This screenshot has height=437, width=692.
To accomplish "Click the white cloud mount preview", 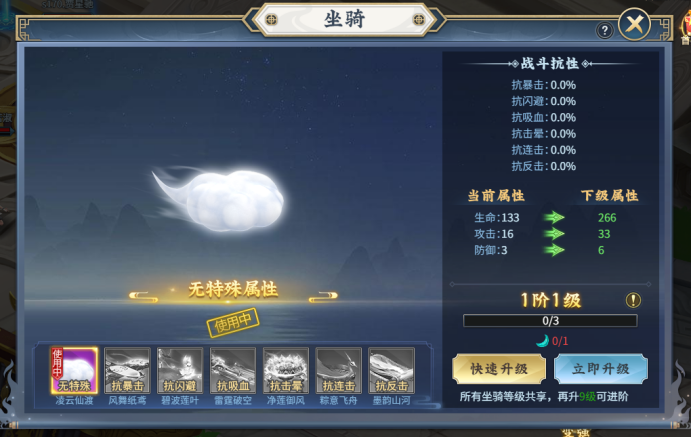I will 218,200.
